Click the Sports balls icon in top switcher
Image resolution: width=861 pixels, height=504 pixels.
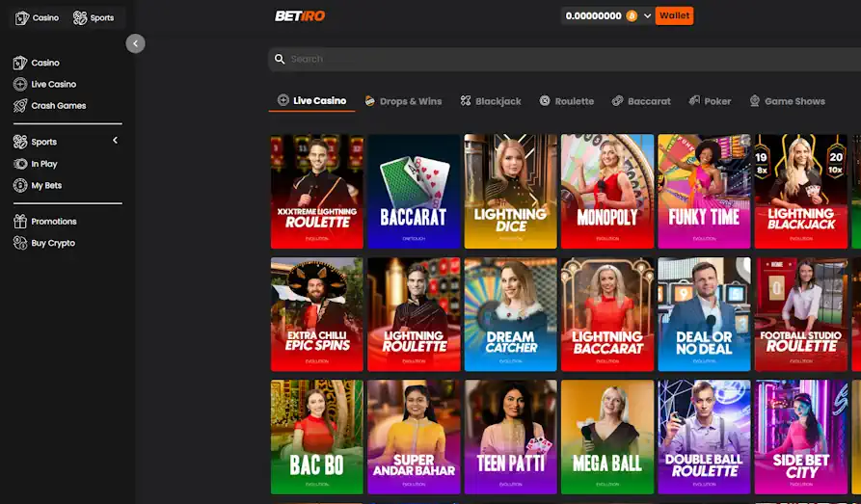click(x=80, y=18)
